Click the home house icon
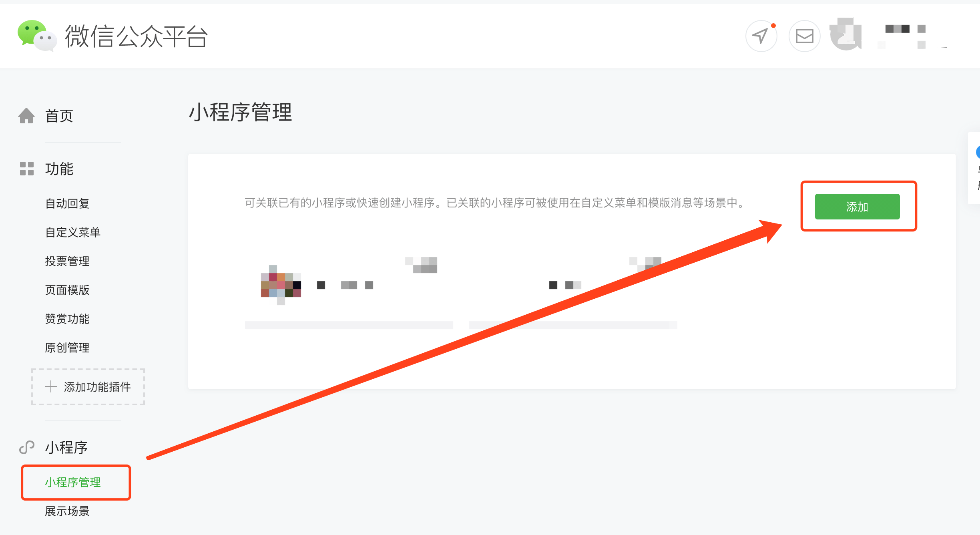 pos(26,116)
